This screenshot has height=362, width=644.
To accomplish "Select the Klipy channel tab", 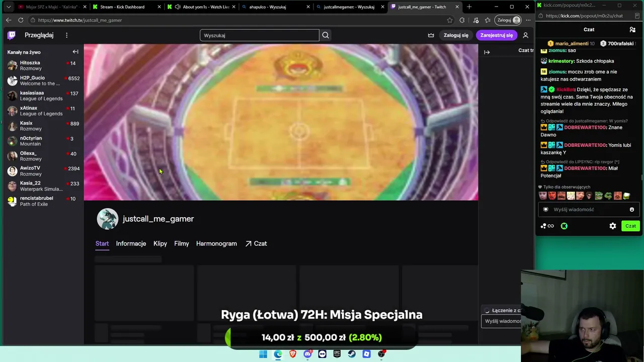I will [x=160, y=243].
